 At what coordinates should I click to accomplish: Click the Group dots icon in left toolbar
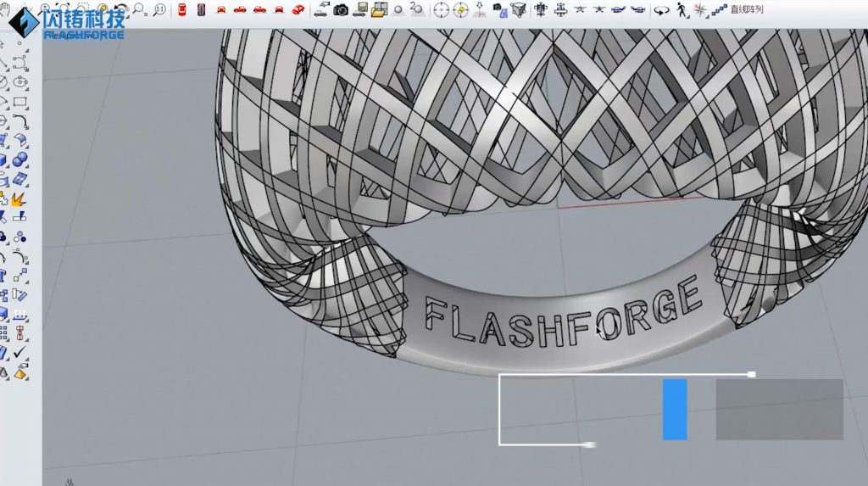(20, 237)
